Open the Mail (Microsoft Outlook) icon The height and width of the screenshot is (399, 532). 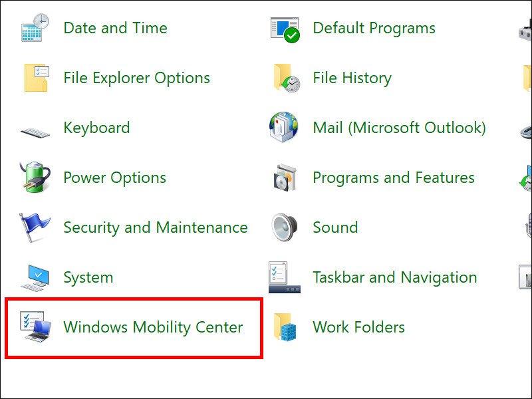click(x=284, y=128)
